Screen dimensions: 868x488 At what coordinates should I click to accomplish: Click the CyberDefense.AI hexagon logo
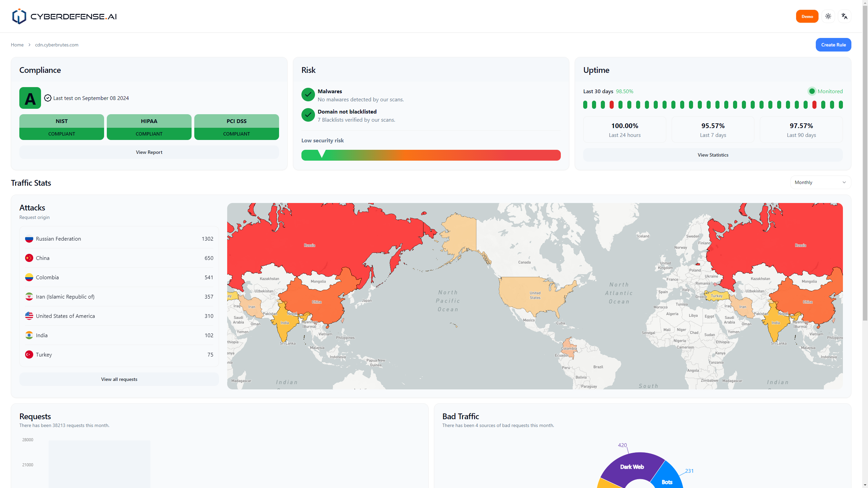point(19,16)
